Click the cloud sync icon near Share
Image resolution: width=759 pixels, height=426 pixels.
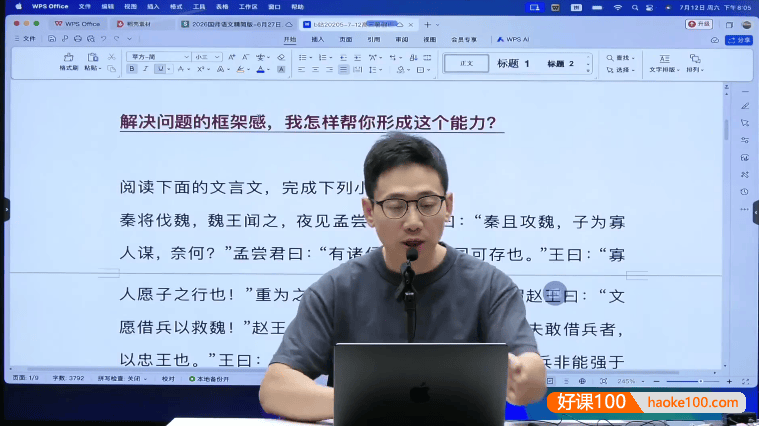click(714, 40)
